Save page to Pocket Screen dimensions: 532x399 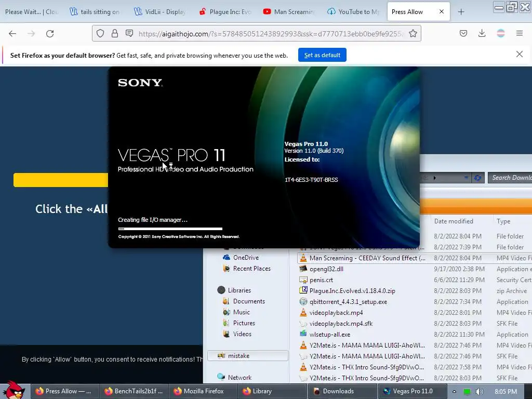pos(463,33)
